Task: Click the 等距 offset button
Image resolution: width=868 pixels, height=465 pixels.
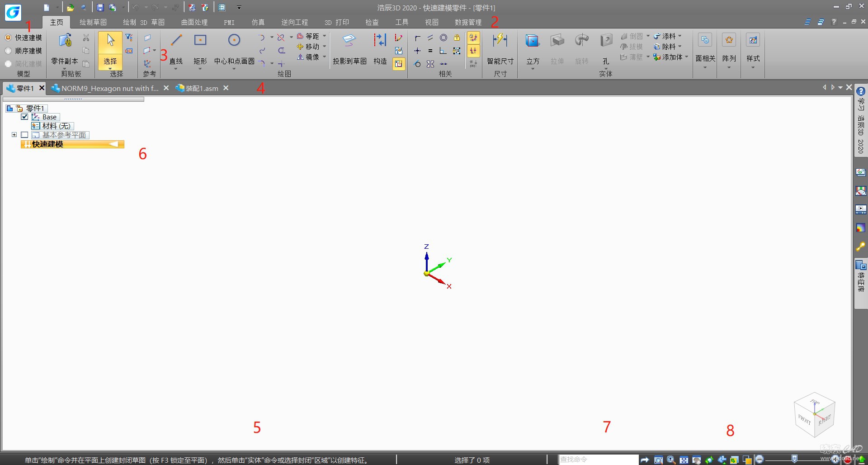Action: pos(308,36)
